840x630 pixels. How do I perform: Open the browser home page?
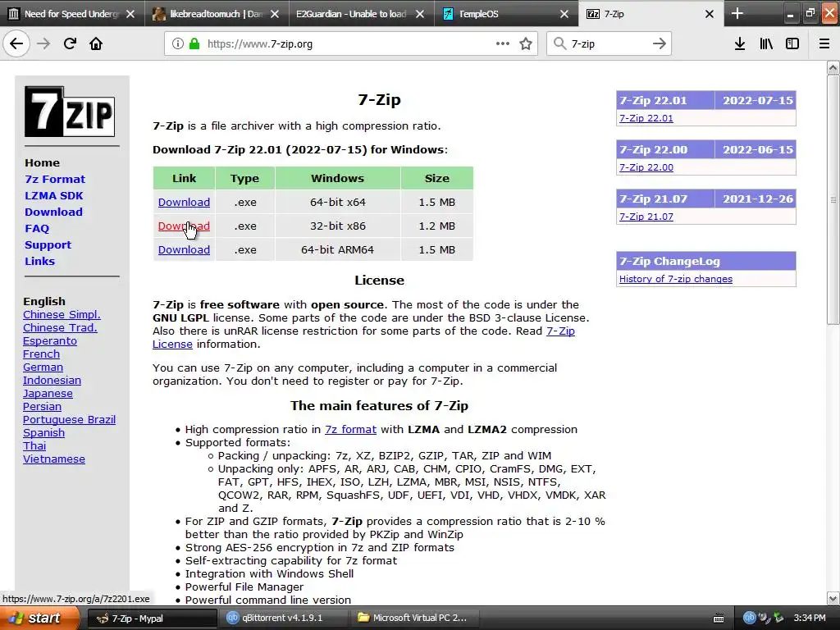click(96, 43)
